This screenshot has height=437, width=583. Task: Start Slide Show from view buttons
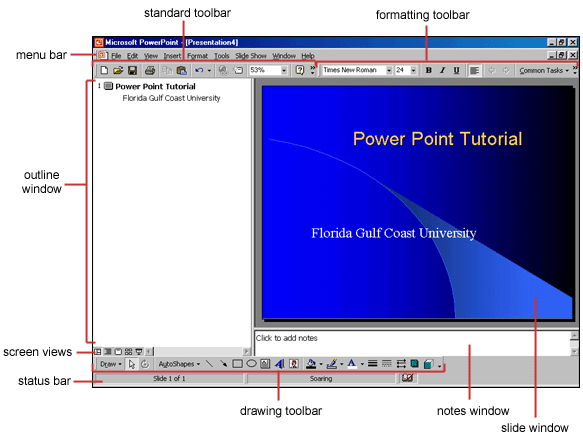coord(139,351)
